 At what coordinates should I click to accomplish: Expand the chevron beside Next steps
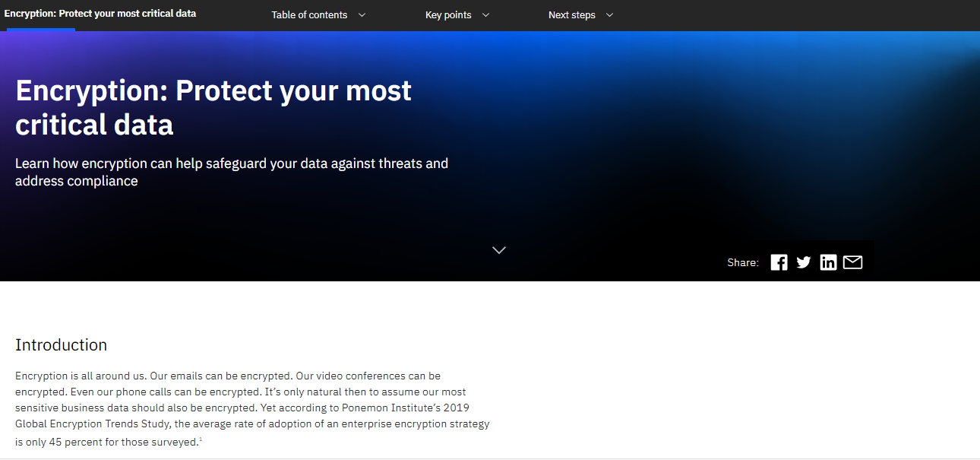(609, 14)
